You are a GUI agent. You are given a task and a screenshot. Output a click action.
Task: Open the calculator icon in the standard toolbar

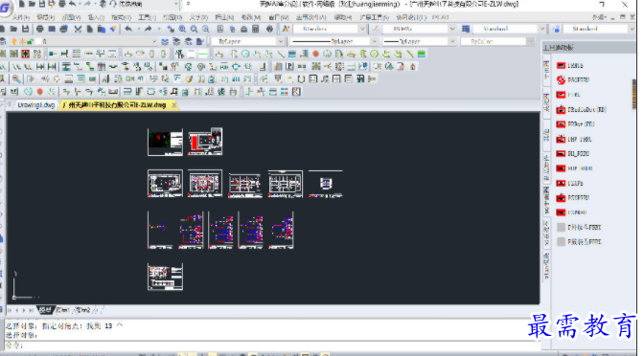[256, 29]
